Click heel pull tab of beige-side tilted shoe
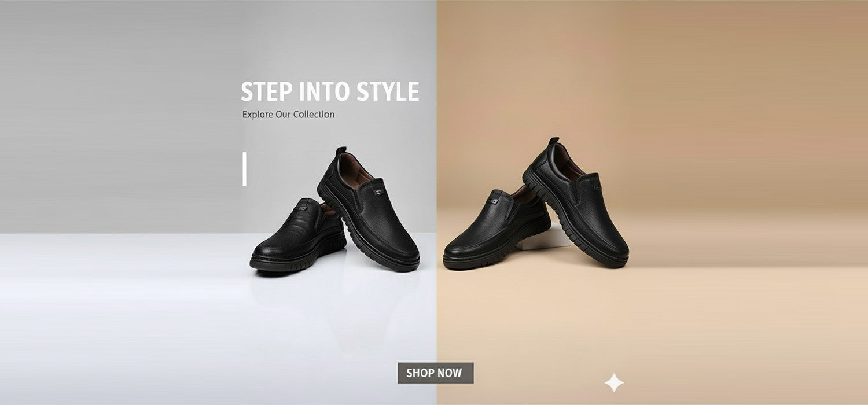Viewport: 868px width, 405px height. tap(554, 142)
